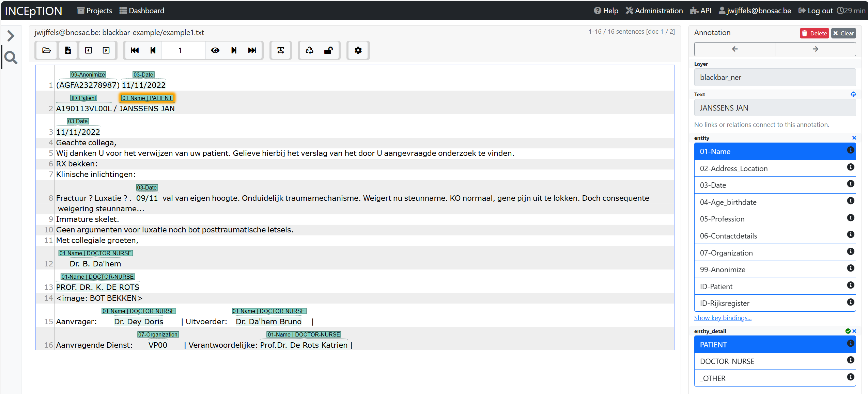Image resolution: width=868 pixels, height=394 pixels.
Task: Open user jwijffels@bnosac.be profile
Action: pyautogui.click(x=755, y=11)
